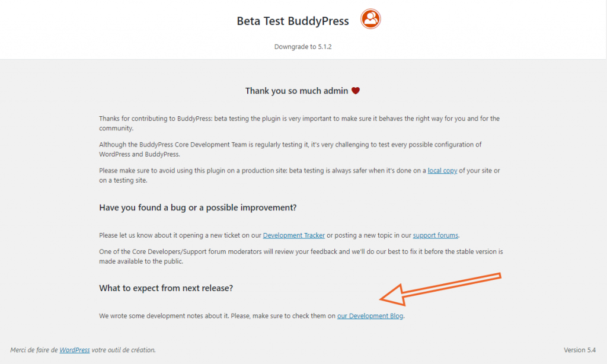Screen dimensions: 607x364
Task: Click the Thank you so much admin heading
Action: [296, 91]
